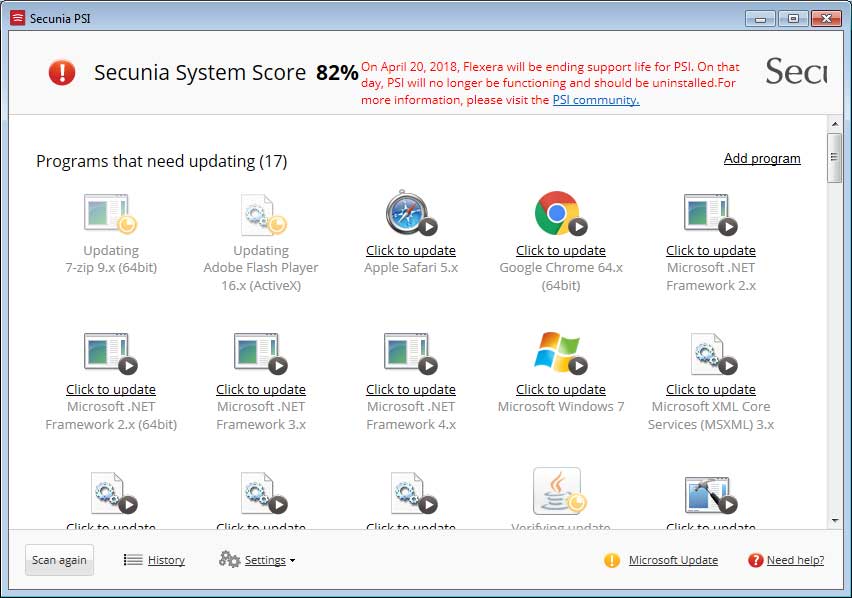Click to update Apple Safari 5.x
Screen dimensions: 852x598
click(x=411, y=250)
